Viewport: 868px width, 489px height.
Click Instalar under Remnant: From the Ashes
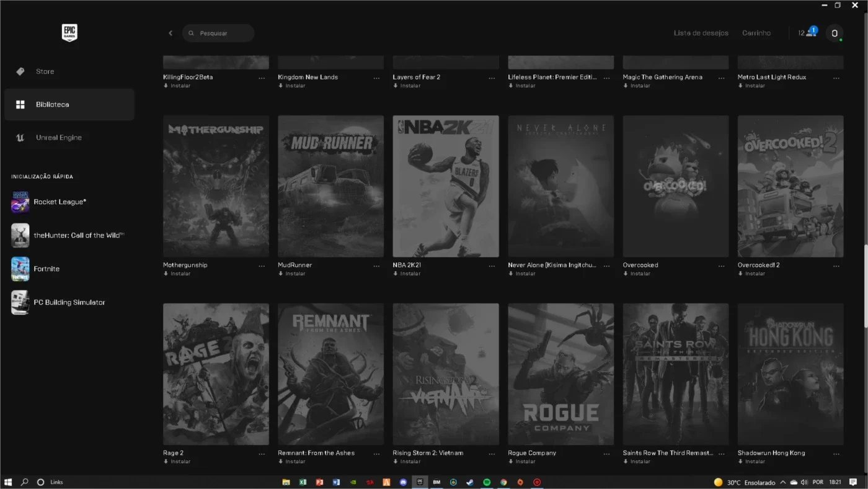click(292, 462)
